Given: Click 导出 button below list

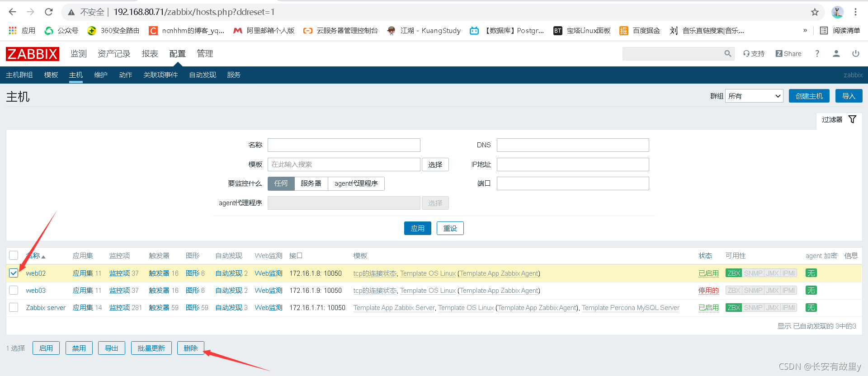Looking at the screenshot, I should click(112, 348).
